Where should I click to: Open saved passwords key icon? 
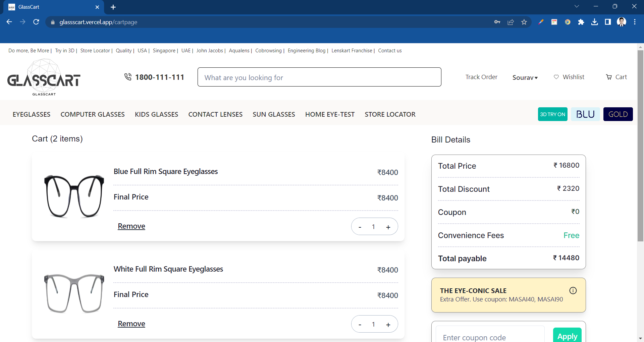pyautogui.click(x=497, y=22)
